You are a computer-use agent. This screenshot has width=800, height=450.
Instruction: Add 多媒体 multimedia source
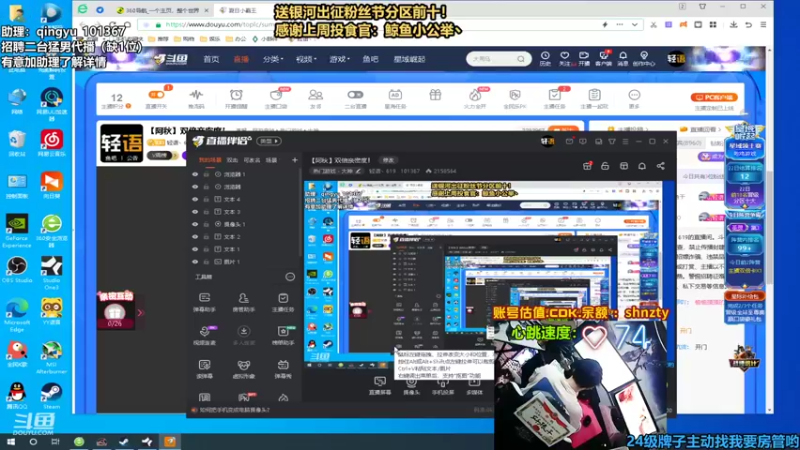(x=474, y=386)
